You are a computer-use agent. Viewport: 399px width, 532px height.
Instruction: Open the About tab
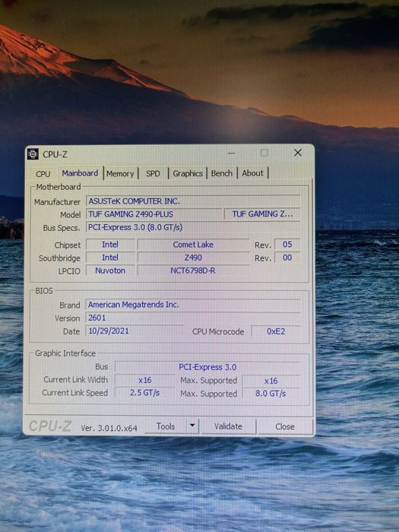point(253,173)
